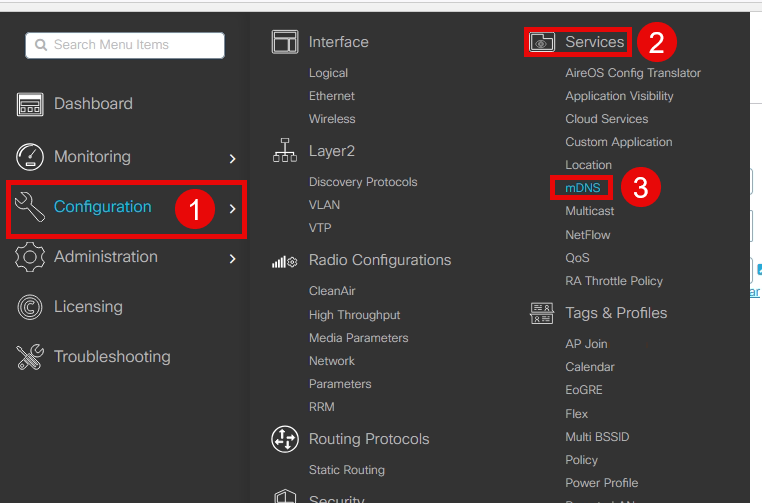Go to AP Join profile
This screenshot has width=762, height=503.
(586, 344)
